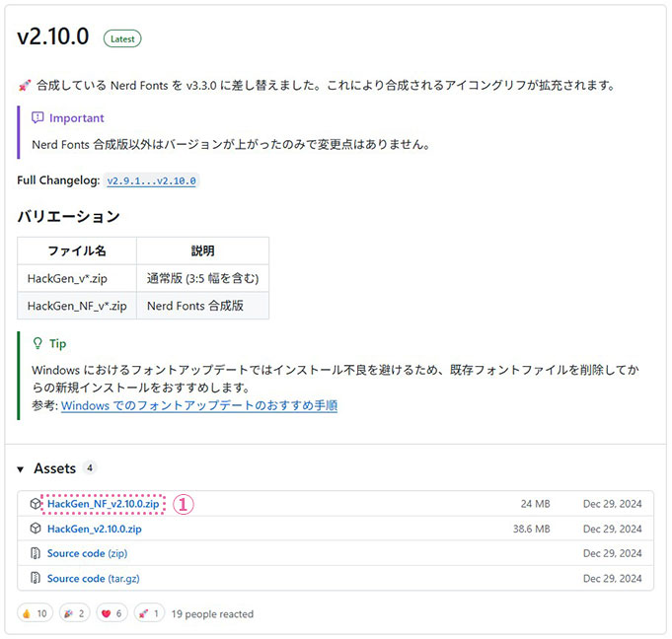Download HackGen_v2.10.0.zip
The image size is (672, 639).
(x=95, y=529)
